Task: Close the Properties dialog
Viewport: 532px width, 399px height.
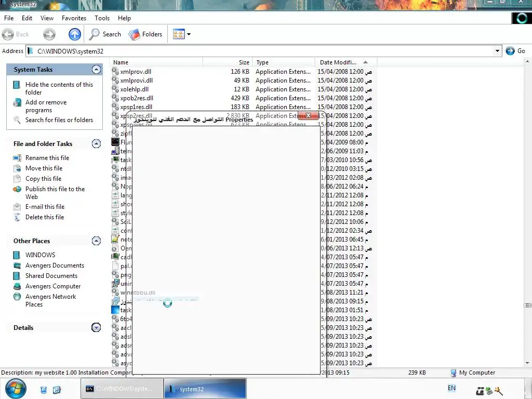Action: pos(308,116)
